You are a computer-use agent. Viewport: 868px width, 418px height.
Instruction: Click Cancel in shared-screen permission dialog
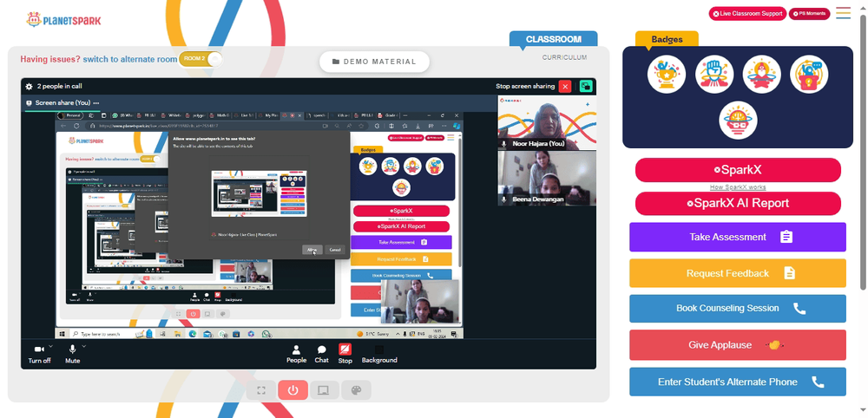[335, 250]
